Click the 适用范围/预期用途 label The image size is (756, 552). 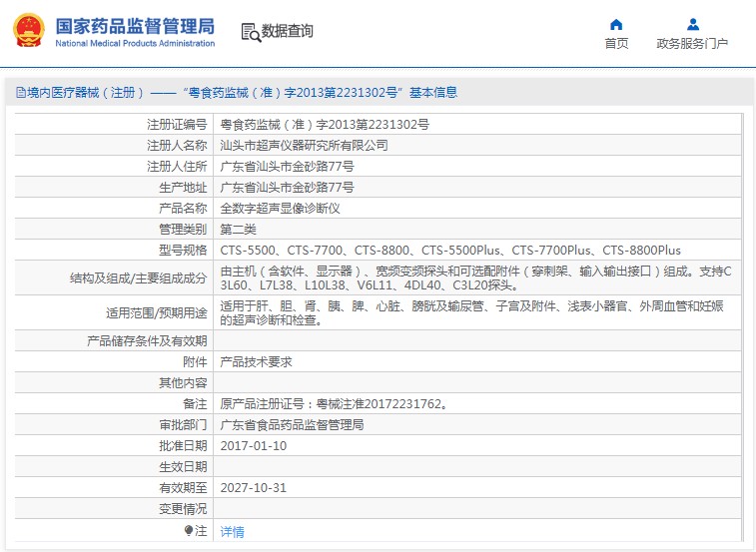[x=156, y=312]
